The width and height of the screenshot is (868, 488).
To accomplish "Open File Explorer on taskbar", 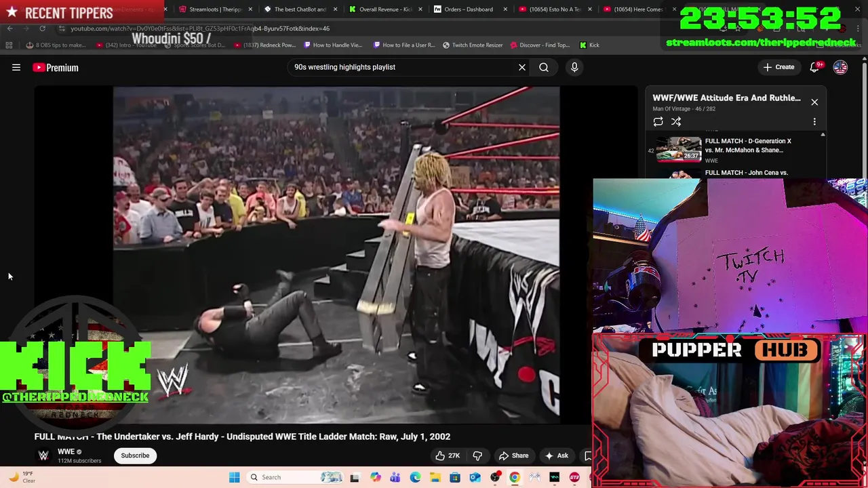I will (435, 477).
